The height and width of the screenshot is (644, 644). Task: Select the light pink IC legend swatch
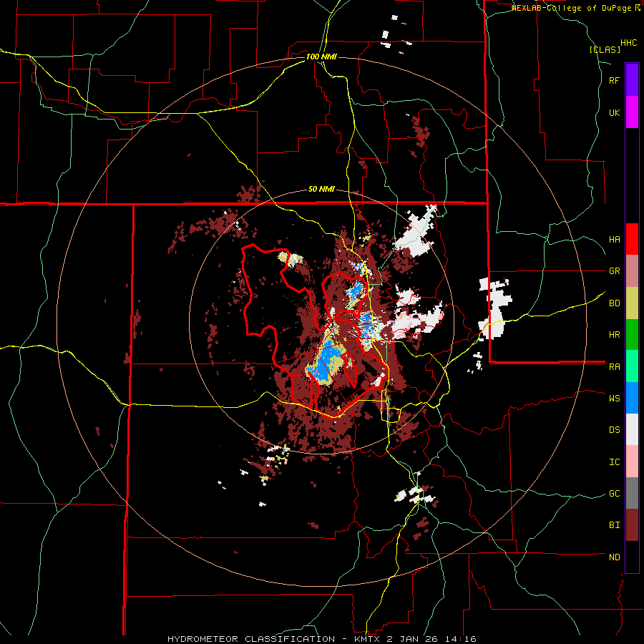(632, 462)
